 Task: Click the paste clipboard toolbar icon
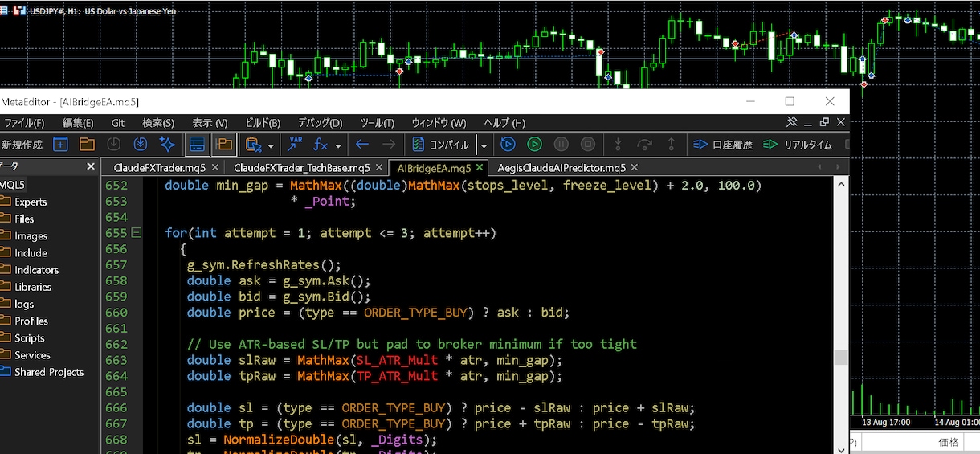click(254, 145)
